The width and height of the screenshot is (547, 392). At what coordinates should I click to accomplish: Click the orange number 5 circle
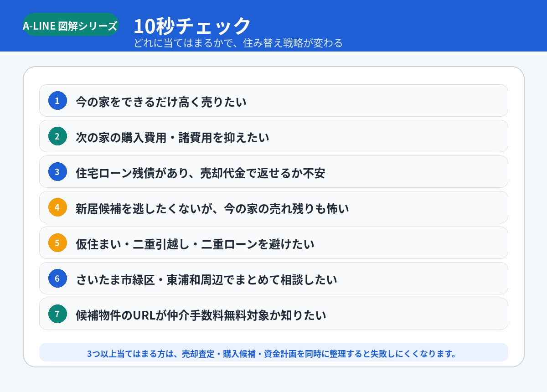click(57, 243)
